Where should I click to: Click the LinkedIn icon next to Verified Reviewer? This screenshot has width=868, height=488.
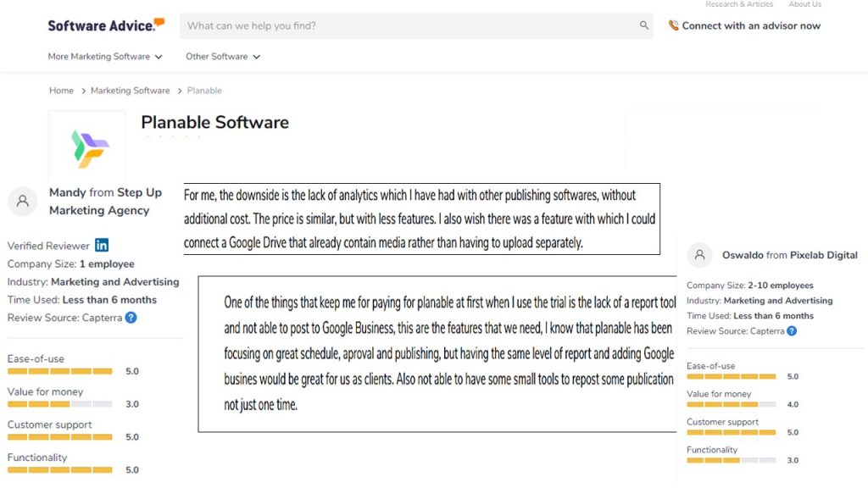tap(102, 245)
